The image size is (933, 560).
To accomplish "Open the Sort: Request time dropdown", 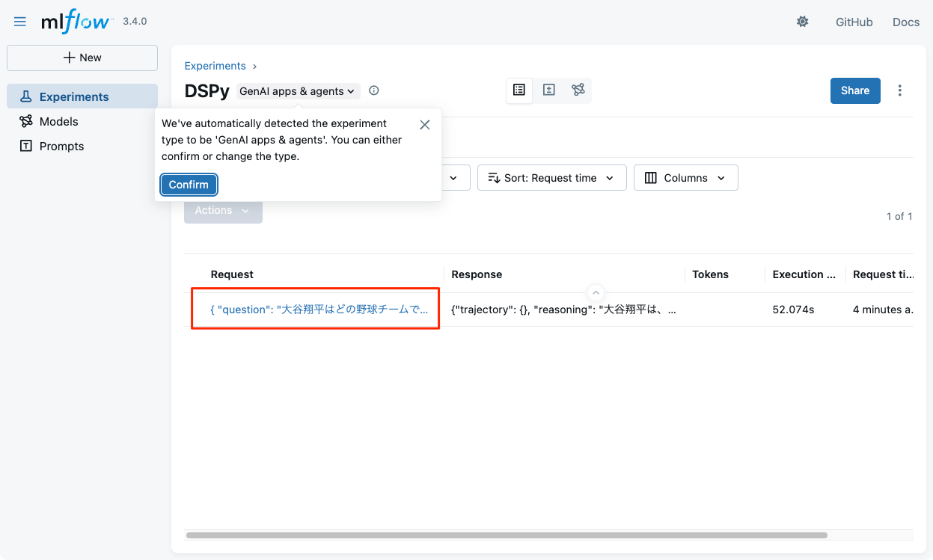I will (x=551, y=178).
